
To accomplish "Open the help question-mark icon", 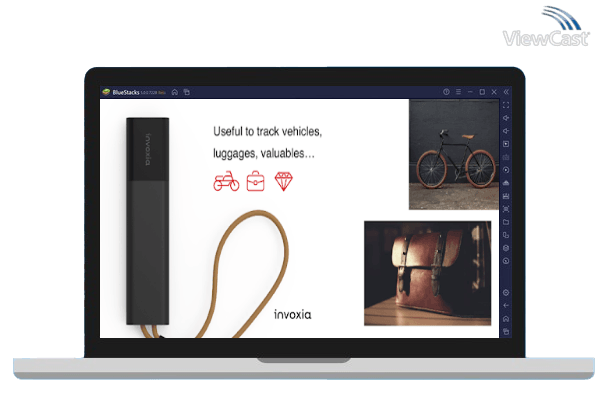I will (x=446, y=92).
